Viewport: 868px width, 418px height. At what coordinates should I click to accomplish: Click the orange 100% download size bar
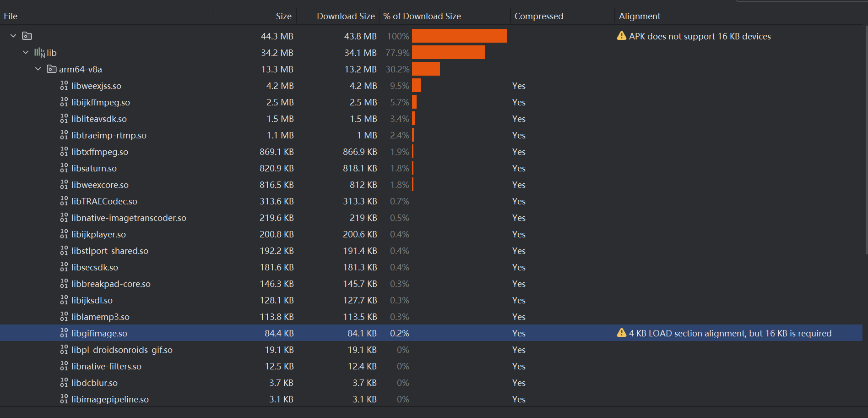point(459,36)
